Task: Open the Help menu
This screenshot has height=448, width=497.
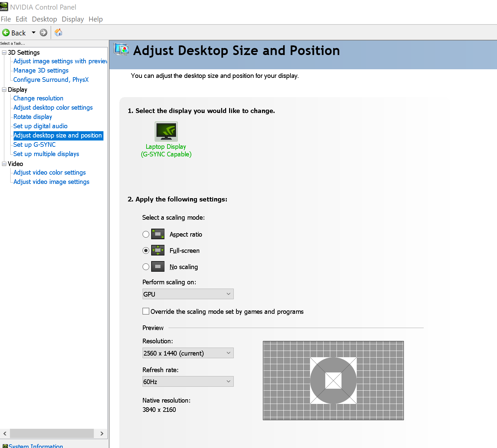Action: (95, 19)
